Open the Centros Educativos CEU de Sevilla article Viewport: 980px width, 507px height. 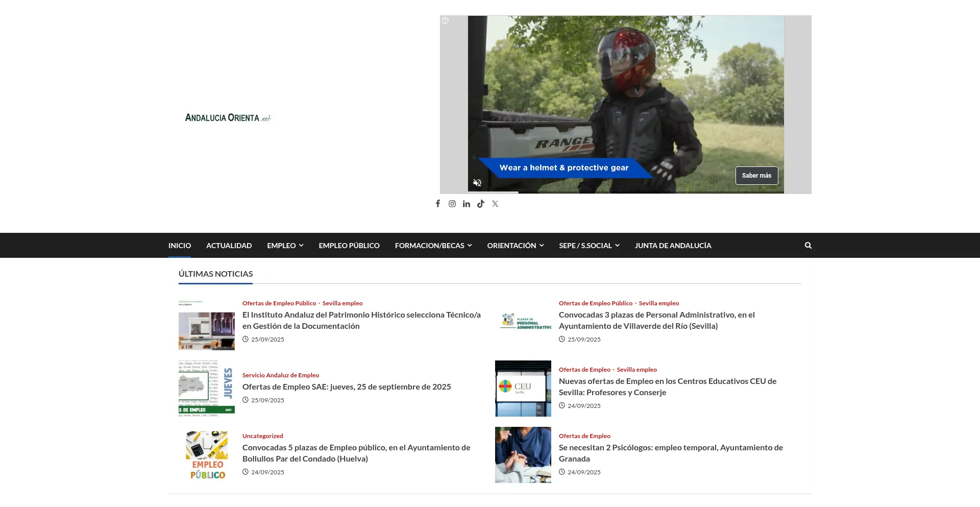coord(668,387)
